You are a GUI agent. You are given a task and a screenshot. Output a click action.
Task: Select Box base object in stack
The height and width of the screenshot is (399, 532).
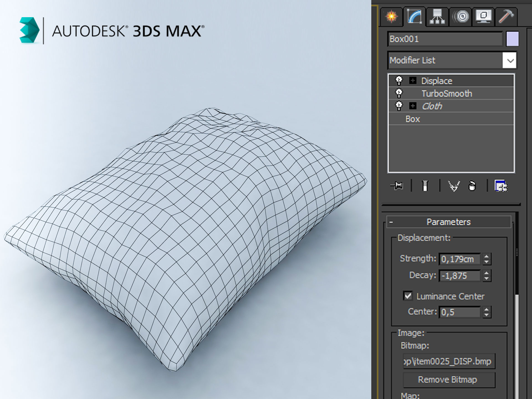412,119
